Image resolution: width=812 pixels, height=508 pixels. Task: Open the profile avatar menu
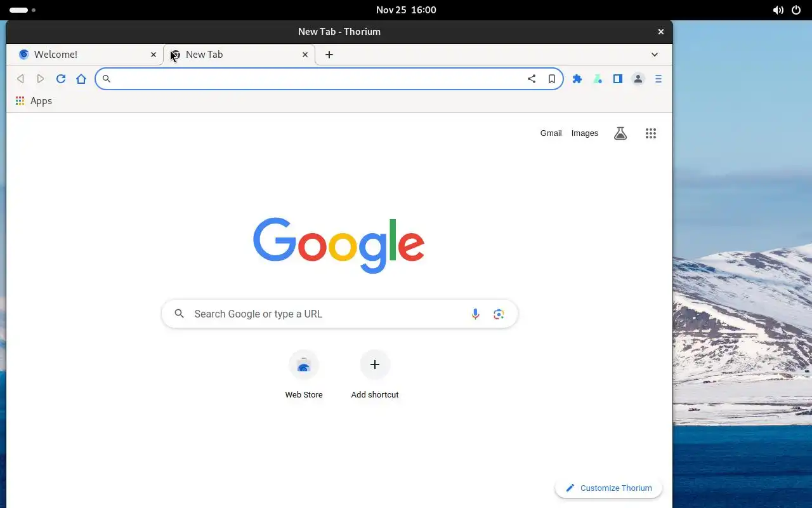click(638, 79)
